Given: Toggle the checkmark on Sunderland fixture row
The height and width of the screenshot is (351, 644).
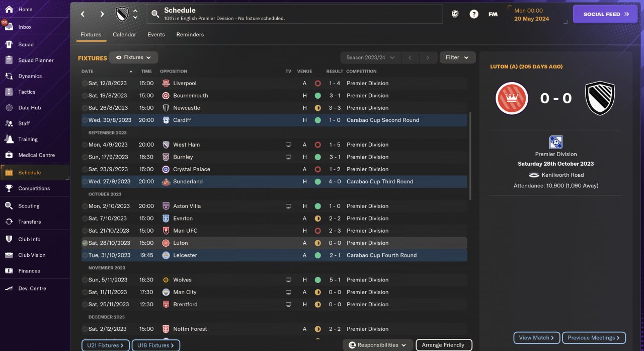Looking at the screenshot, I should click(85, 182).
